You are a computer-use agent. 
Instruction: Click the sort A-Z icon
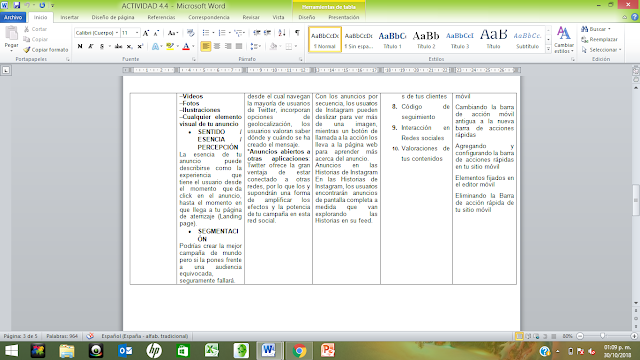point(282,33)
